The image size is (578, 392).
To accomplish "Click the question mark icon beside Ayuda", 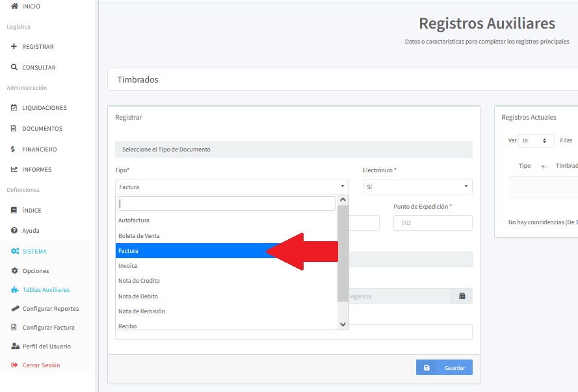I will (14, 231).
